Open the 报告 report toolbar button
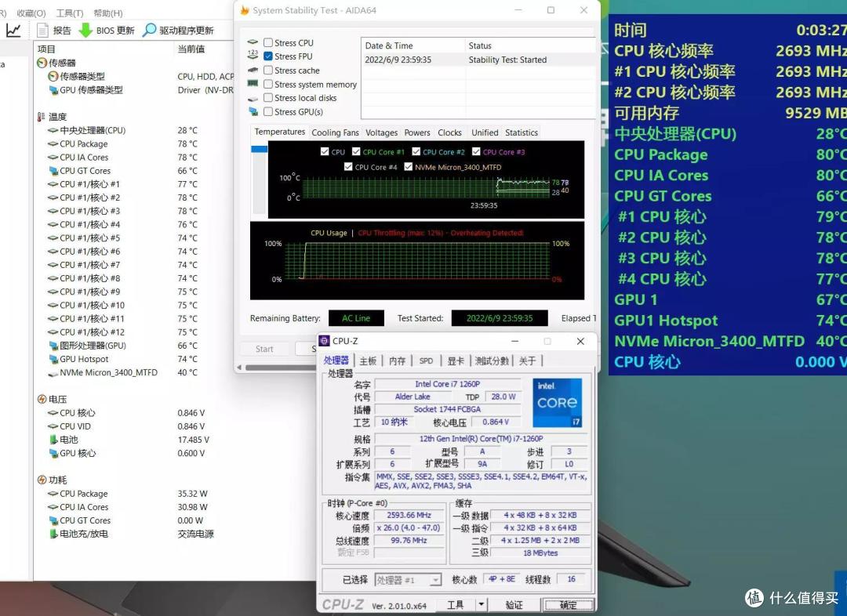The height and width of the screenshot is (616, 847). pos(54,31)
